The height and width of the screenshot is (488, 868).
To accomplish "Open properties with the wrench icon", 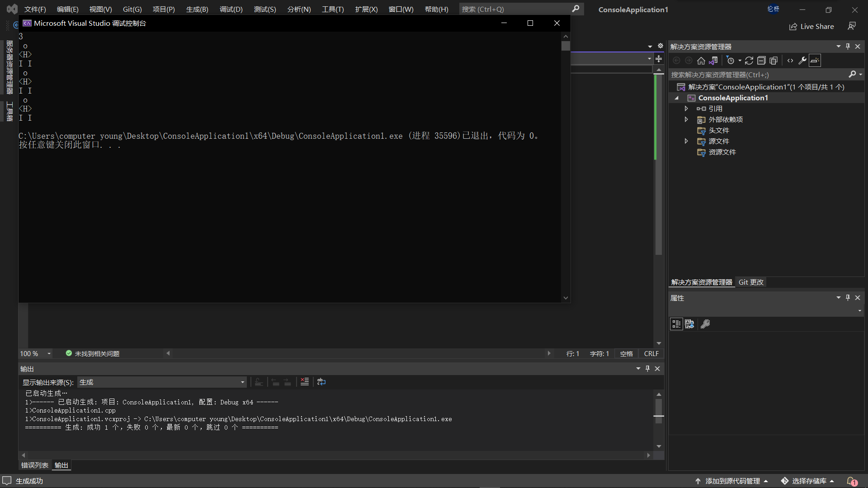I will point(802,61).
